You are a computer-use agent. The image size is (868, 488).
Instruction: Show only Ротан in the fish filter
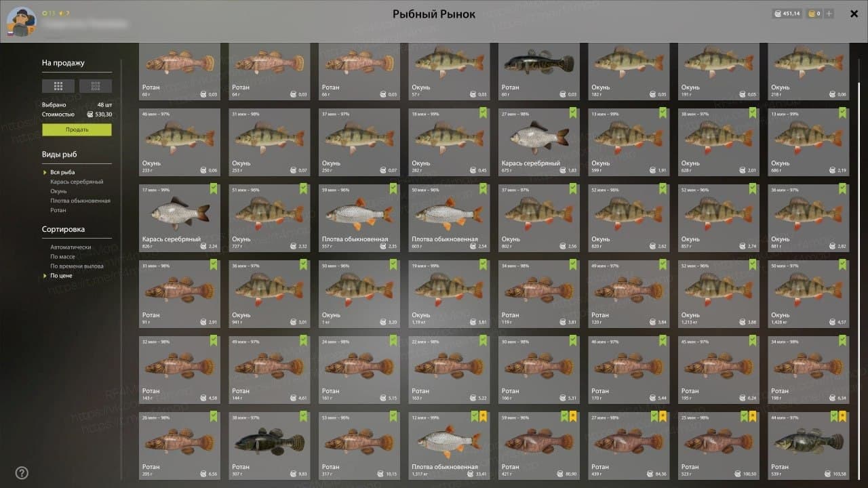click(58, 210)
